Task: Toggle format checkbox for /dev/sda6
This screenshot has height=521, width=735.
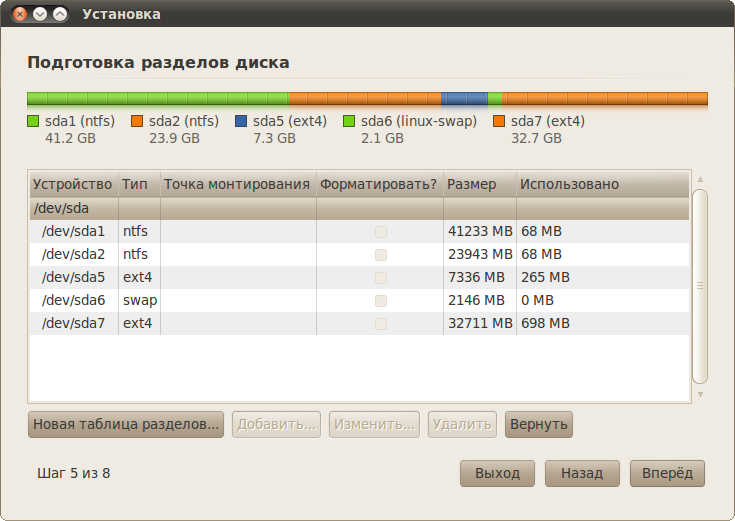Action: tap(381, 301)
